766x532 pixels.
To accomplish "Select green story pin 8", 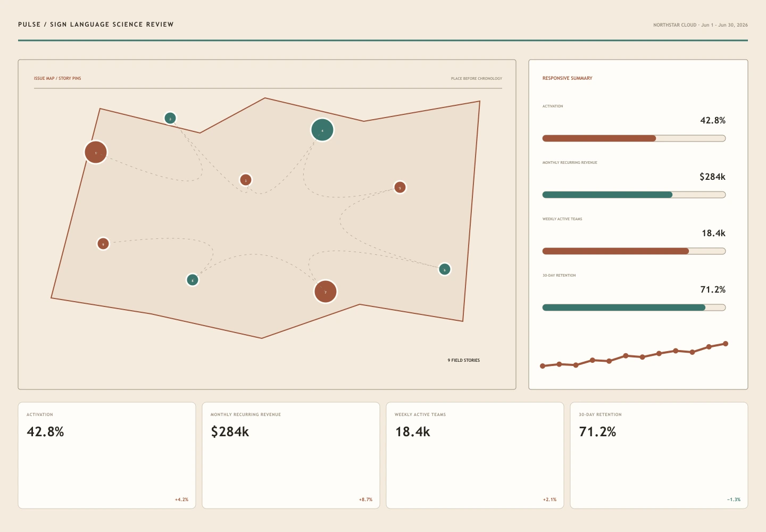I will 193,280.
